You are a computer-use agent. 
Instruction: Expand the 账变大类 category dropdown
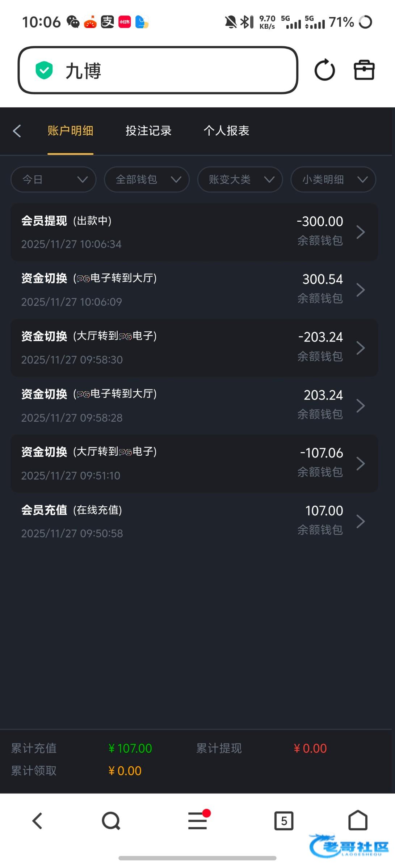(x=240, y=179)
